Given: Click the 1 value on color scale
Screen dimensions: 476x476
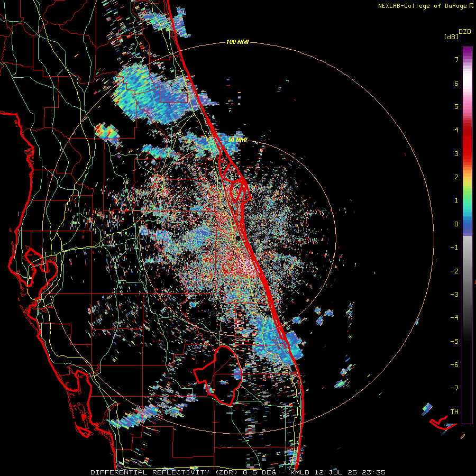Looking at the screenshot, I should pyautogui.click(x=456, y=200).
